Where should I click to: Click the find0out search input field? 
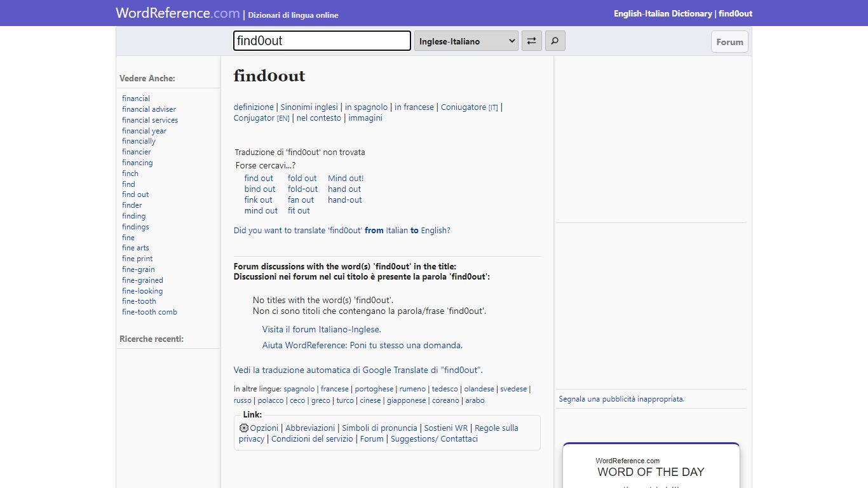coord(322,41)
